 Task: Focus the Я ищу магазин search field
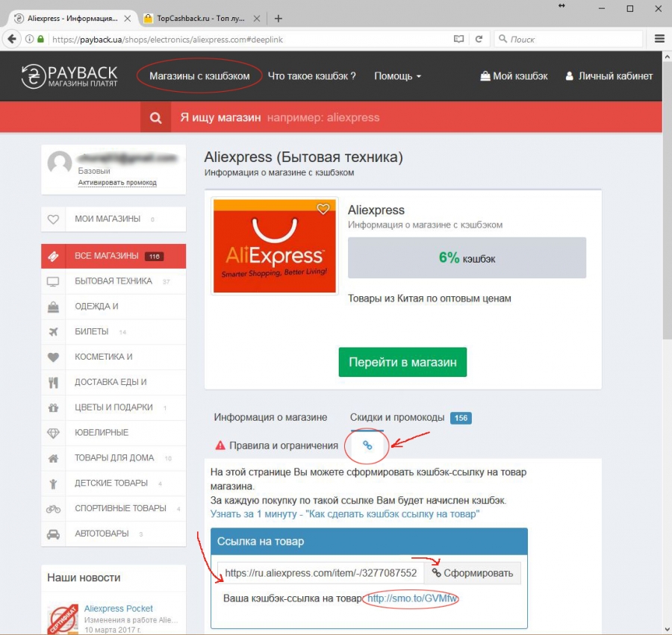(416, 117)
